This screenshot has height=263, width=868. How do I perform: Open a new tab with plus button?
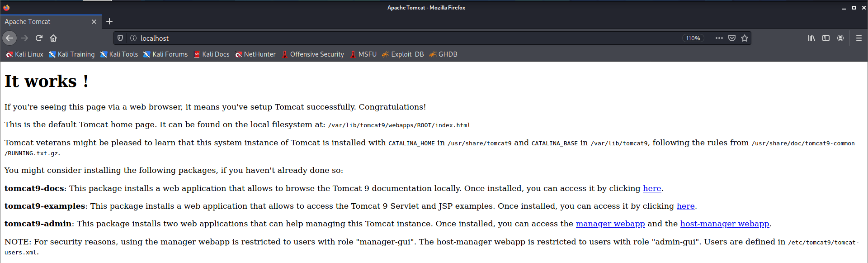coord(109,21)
